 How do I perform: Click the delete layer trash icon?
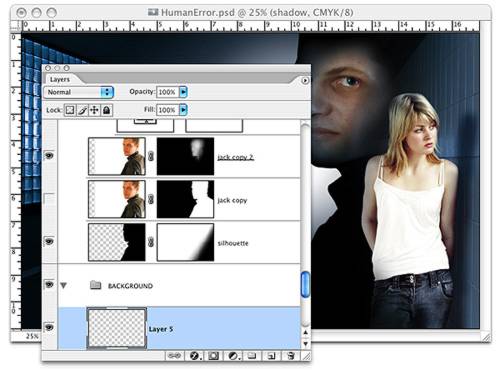(291, 356)
